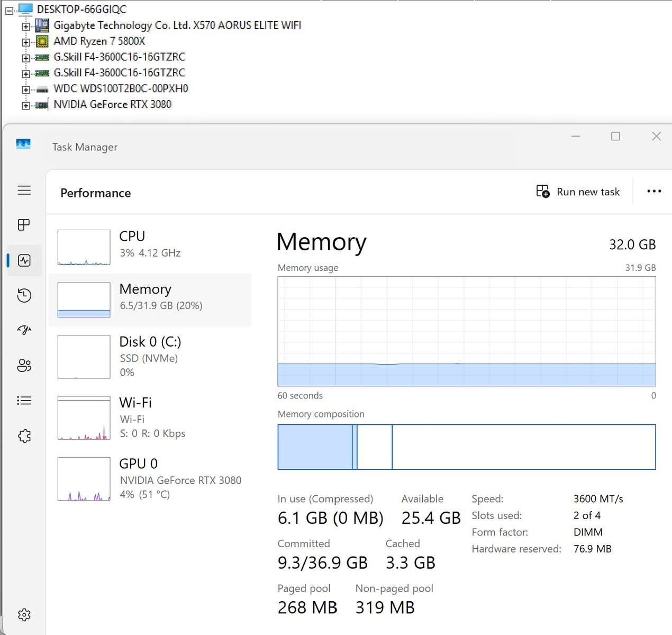
Task: Collapse the DESKTOP-66GGIQC tree node
Action: click(x=9, y=10)
